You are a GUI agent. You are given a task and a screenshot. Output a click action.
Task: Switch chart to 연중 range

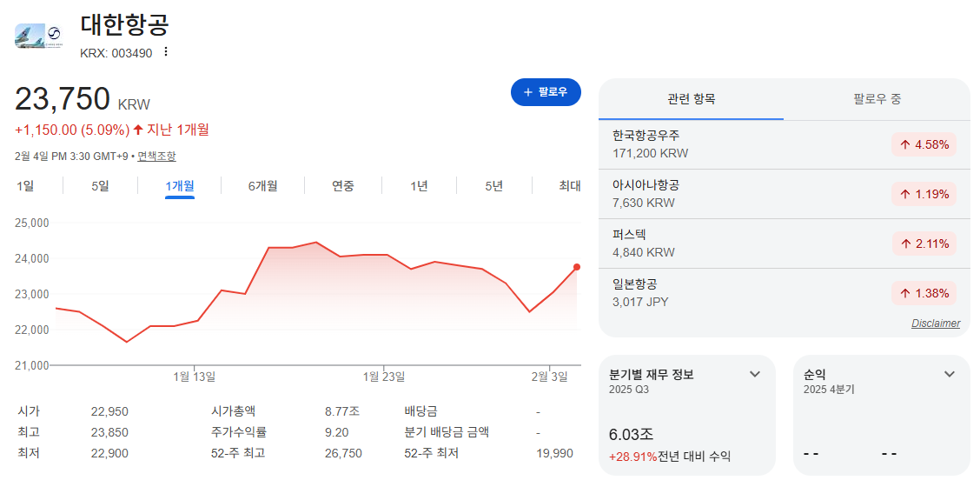pyautogui.click(x=343, y=186)
